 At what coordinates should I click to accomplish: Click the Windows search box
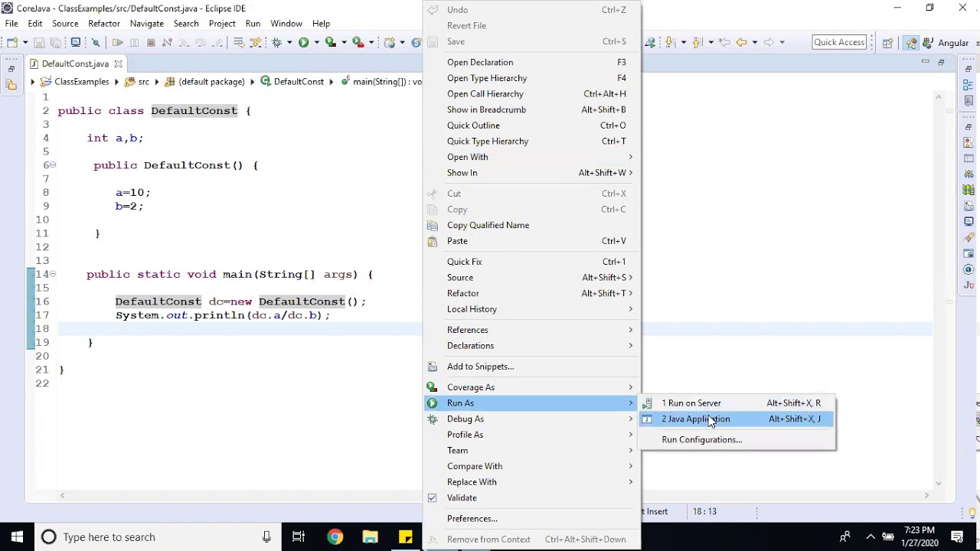158,536
